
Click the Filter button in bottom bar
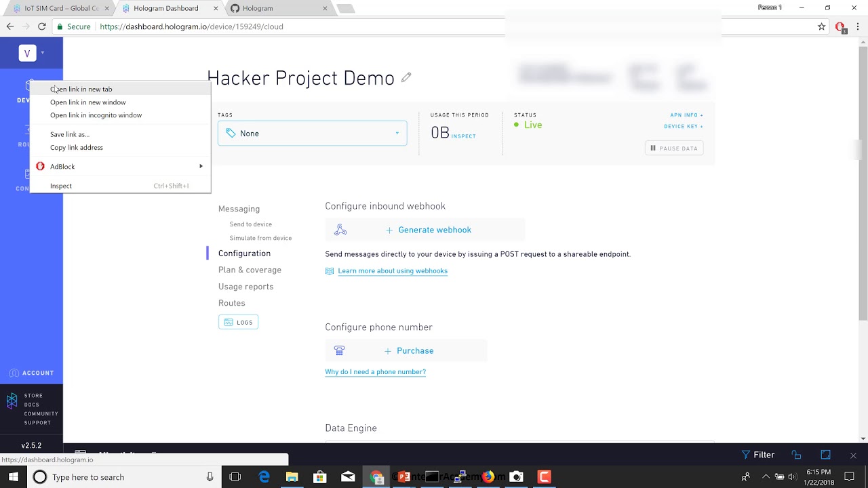click(758, 455)
